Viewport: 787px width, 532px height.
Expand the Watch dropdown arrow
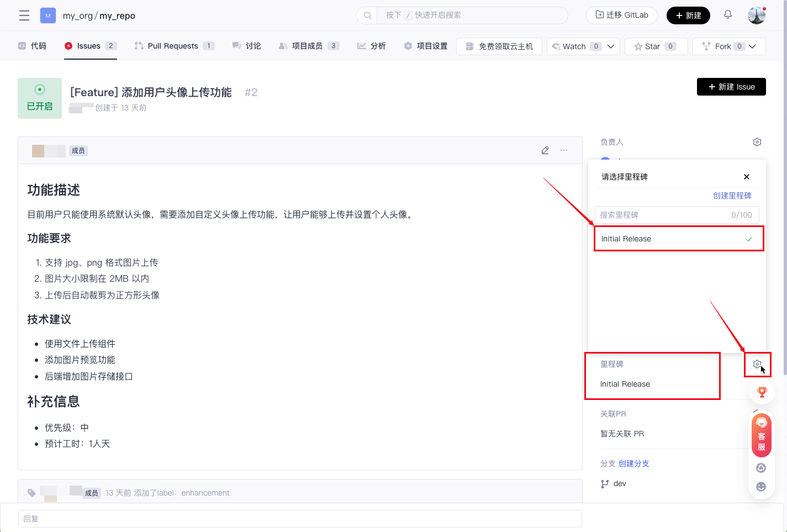point(611,46)
